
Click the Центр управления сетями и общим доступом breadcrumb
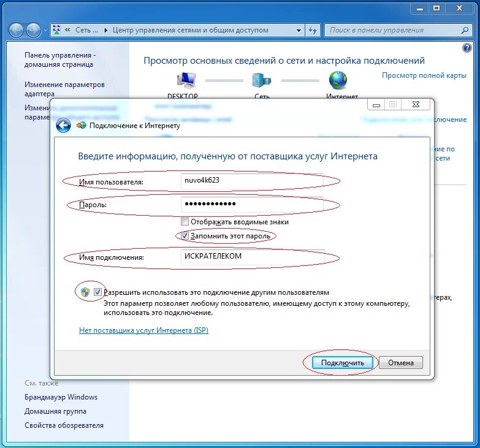(x=191, y=30)
